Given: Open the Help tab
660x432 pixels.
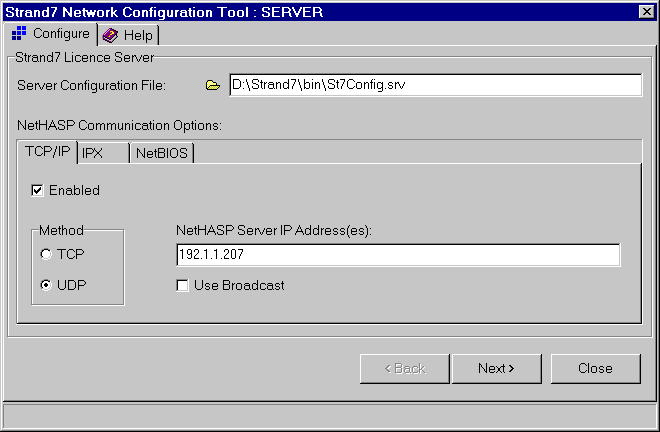Looking at the screenshot, I should pyautogui.click(x=137, y=35).
